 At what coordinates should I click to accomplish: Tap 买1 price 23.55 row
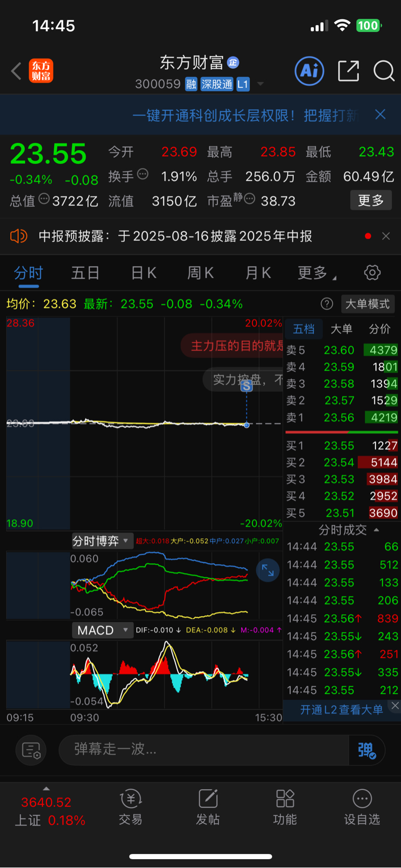click(x=342, y=446)
